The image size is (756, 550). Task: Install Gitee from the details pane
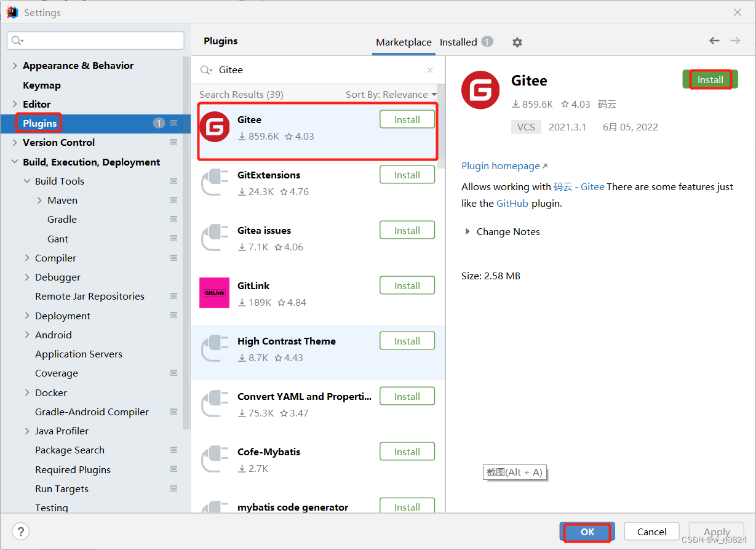point(710,80)
